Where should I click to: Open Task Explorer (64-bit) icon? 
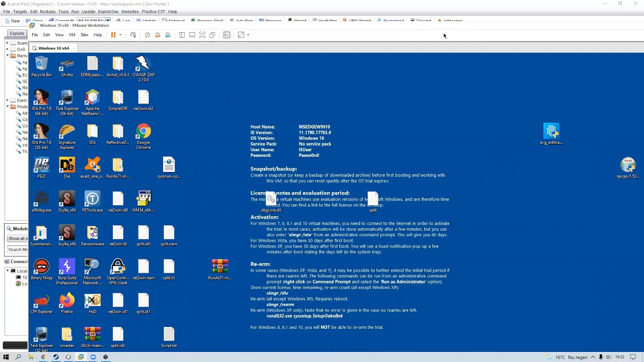pyautogui.click(x=67, y=103)
